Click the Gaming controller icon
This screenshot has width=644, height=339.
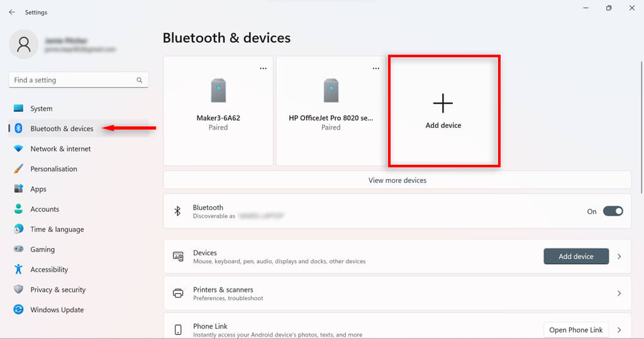pos(18,249)
